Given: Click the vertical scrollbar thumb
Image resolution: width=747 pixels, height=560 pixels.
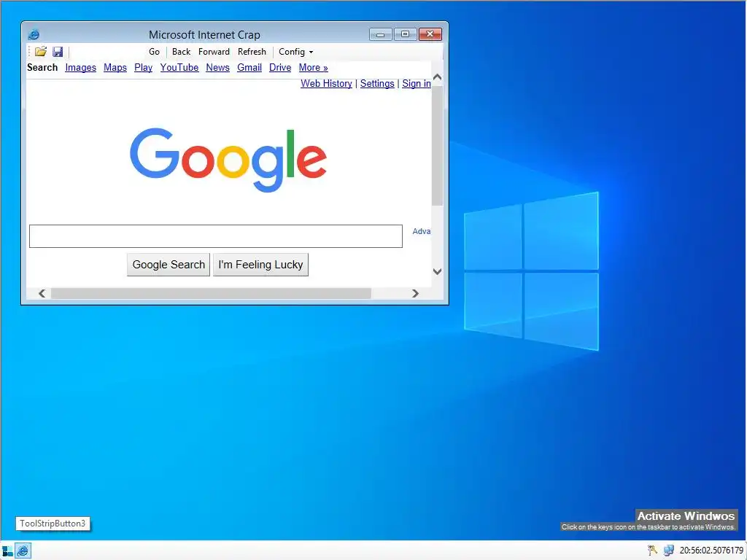Looking at the screenshot, I should coord(438,145).
